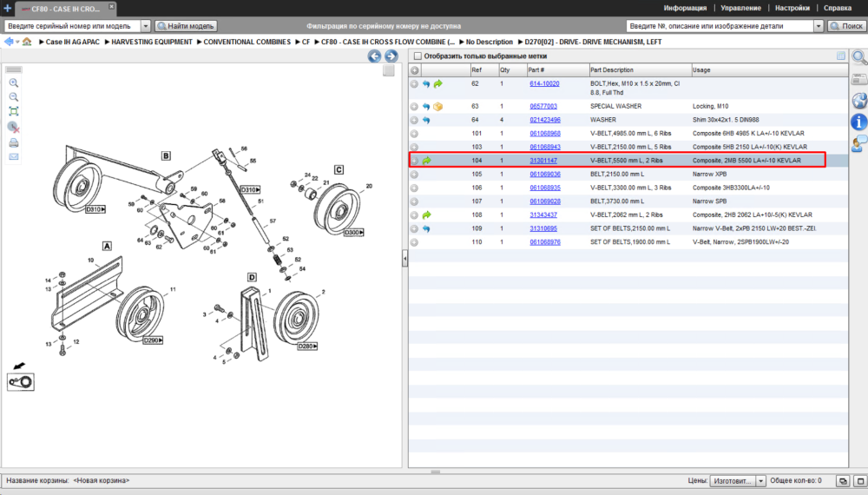Click the drive location thumbnail icon

tap(21, 382)
